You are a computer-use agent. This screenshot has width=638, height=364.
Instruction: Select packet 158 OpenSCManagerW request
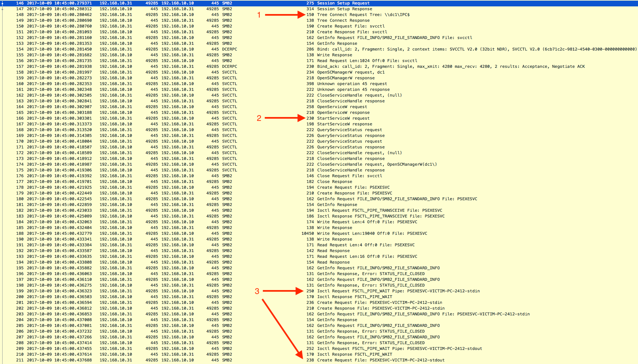point(351,72)
